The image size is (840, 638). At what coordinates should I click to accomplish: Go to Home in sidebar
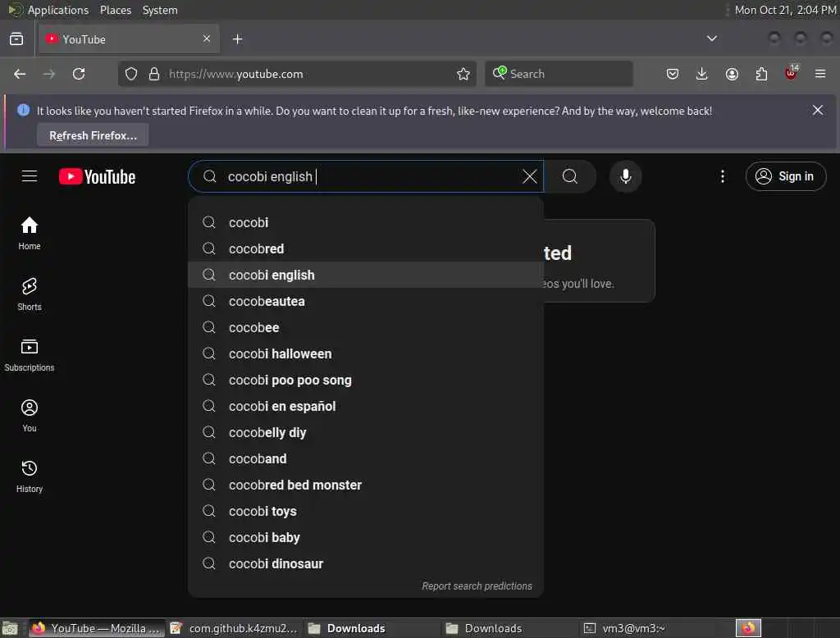pyautogui.click(x=30, y=234)
